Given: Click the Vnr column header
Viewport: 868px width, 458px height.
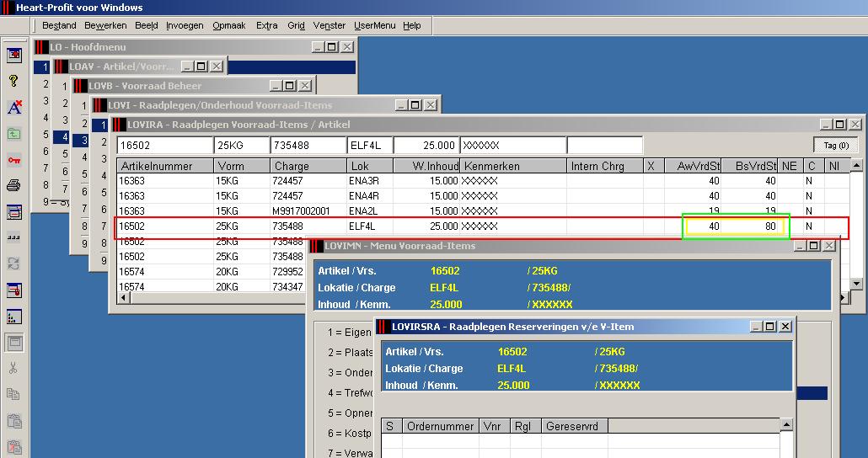Looking at the screenshot, I should (x=495, y=426).
